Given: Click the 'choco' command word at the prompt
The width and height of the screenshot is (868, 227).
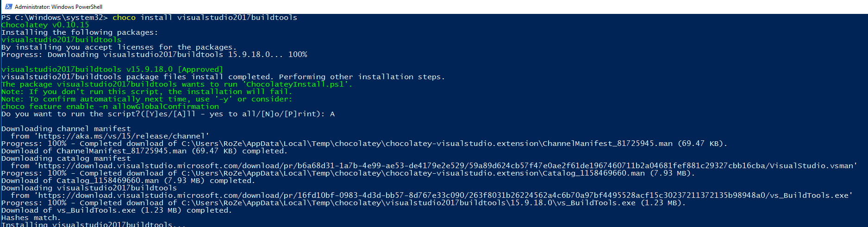Looking at the screenshot, I should 124,18.
